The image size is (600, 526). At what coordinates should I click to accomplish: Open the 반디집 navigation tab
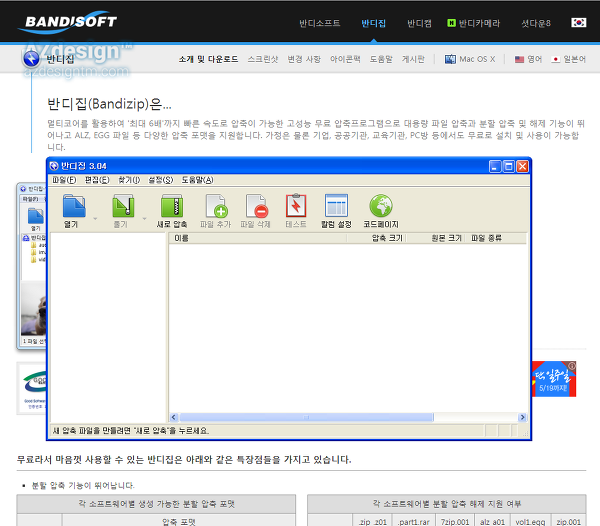click(373, 23)
